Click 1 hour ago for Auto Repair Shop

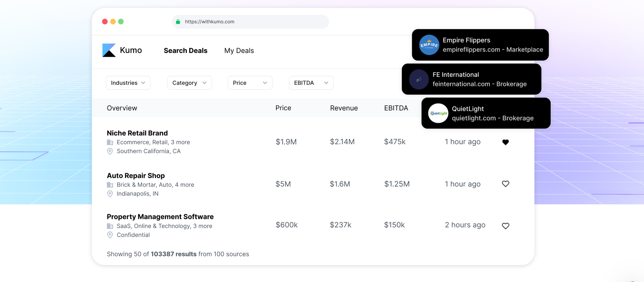[x=462, y=184]
